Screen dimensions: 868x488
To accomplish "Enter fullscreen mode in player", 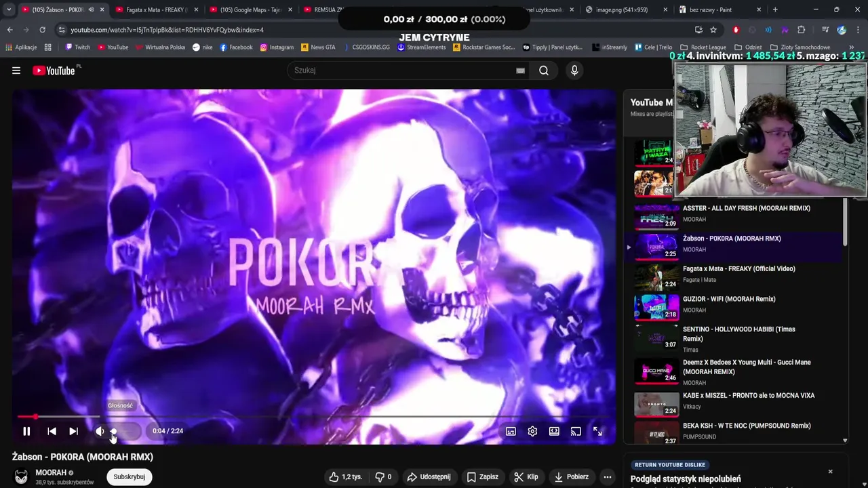I will click(x=597, y=431).
